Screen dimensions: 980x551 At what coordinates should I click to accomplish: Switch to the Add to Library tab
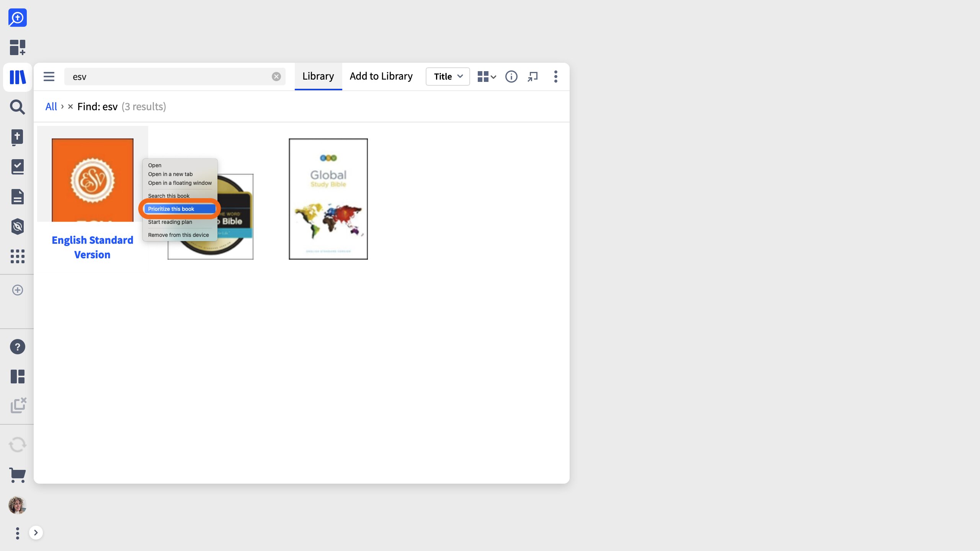381,77
